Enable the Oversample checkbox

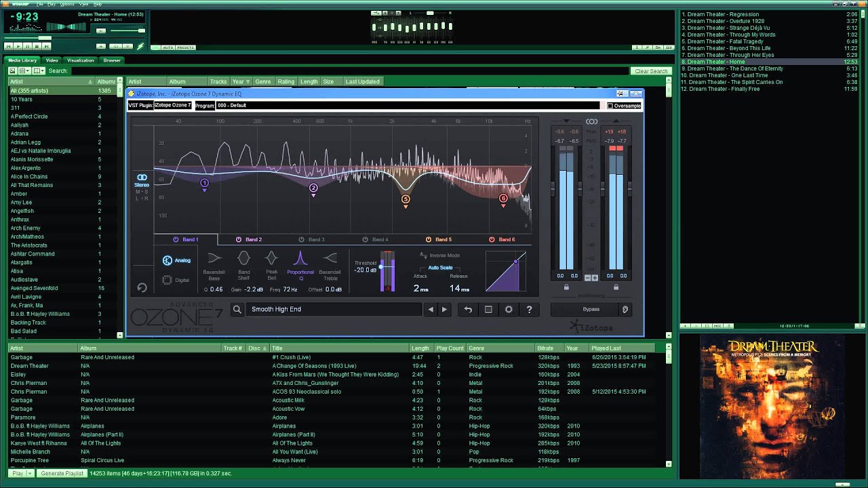coord(610,106)
